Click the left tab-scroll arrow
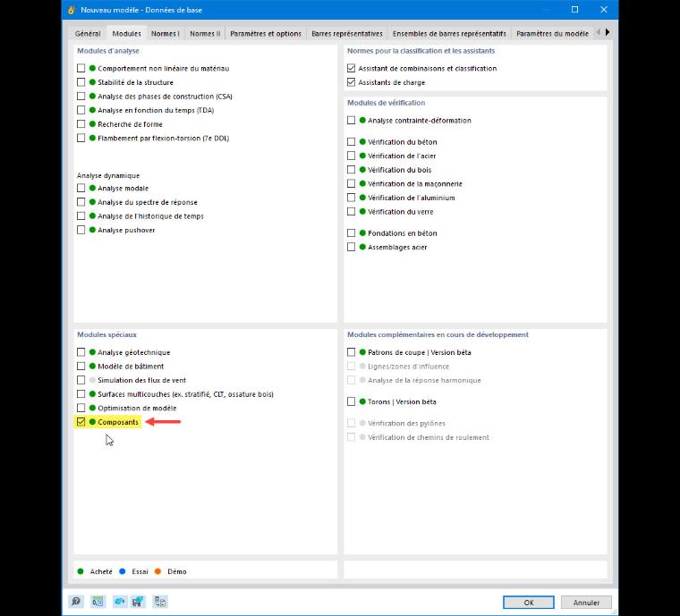This screenshot has width=680, height=616. tap(598, 32)
